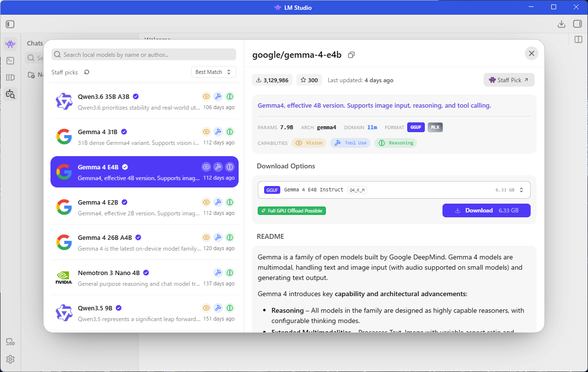The width and height of the screenshot is (588, 372).
Task: Open the My Models icon in sidebar
Action: pyautogui.click(x=10, y=77)
